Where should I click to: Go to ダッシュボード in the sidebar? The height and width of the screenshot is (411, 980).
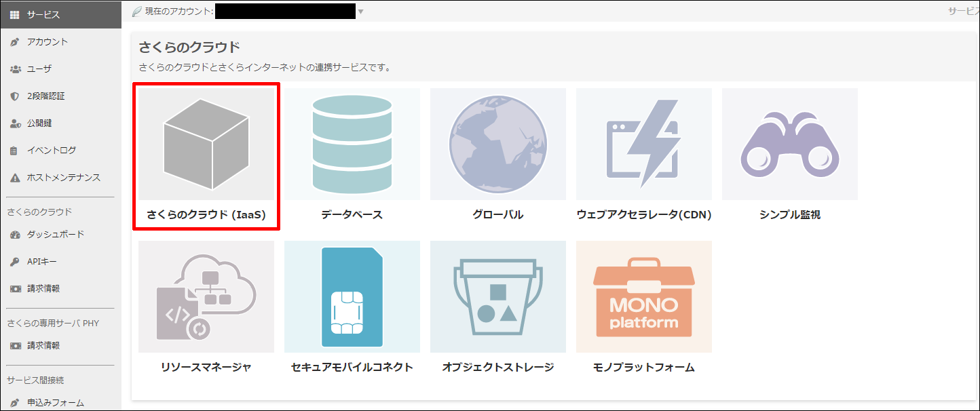(61, 235)
